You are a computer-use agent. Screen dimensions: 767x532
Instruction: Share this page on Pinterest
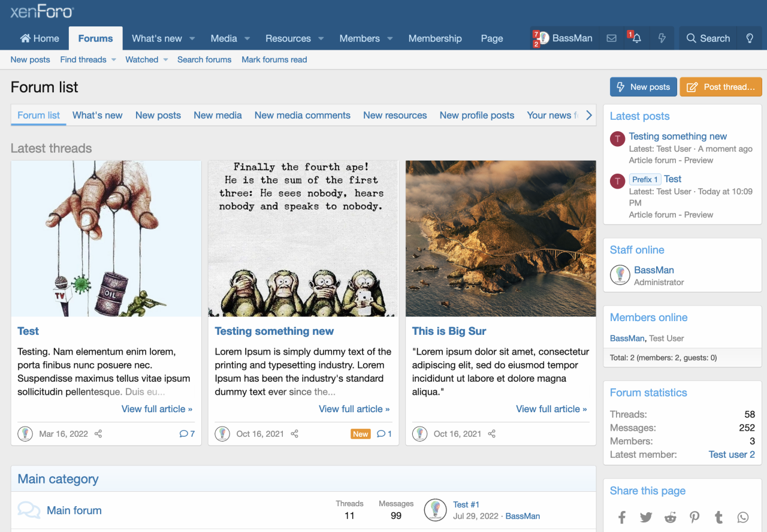tap(694, 518)
